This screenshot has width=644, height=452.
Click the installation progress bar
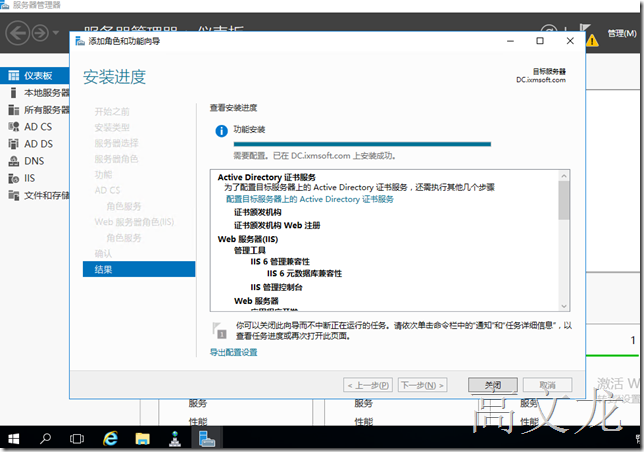pos(362,144)
